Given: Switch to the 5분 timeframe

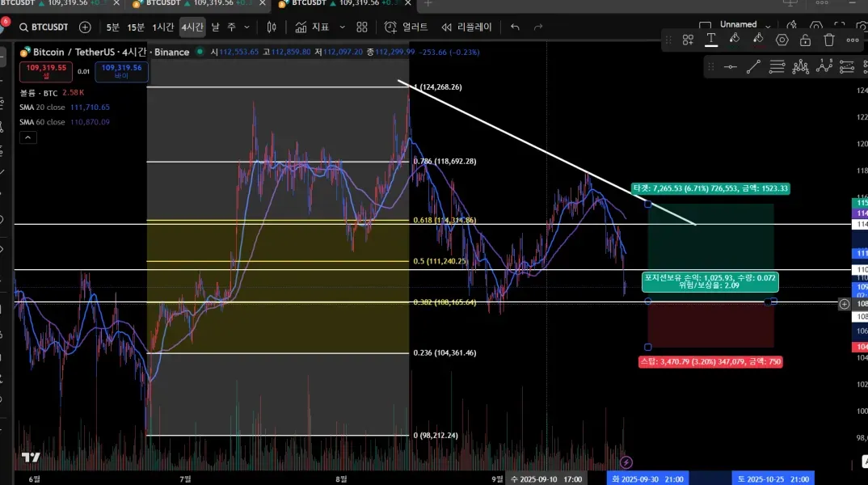Looking at the screenshot, I should tap(112, 27).
